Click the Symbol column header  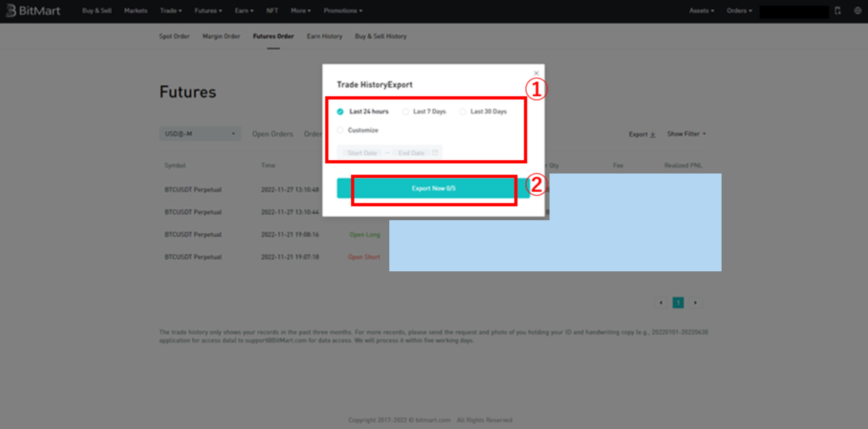[x=175, y=165]
